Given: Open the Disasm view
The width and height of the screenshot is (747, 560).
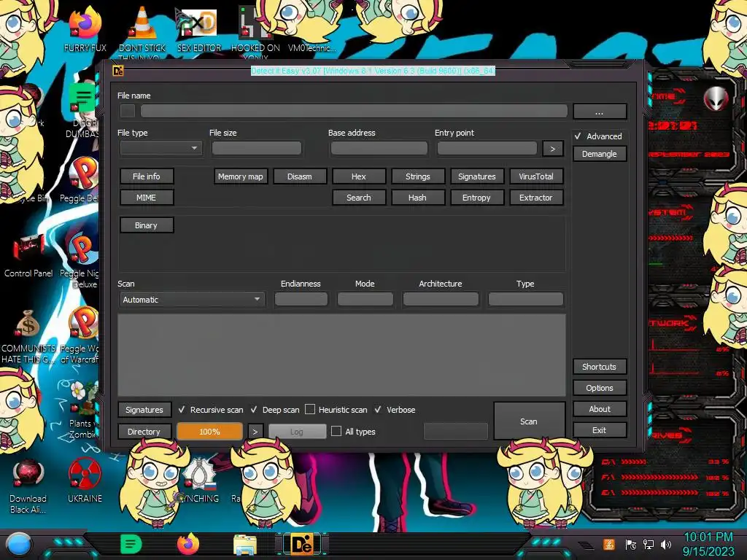Looking at the screenshot, I should tap(300, 176).
